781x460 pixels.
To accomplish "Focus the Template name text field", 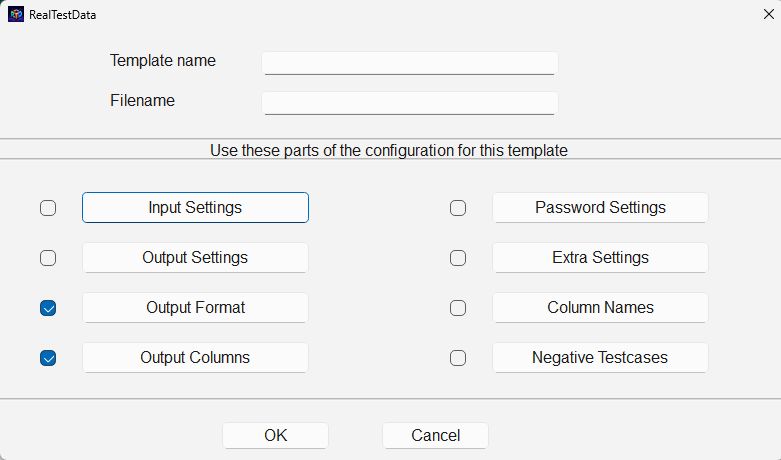I will pyautogui.click(x=409, y=63).
